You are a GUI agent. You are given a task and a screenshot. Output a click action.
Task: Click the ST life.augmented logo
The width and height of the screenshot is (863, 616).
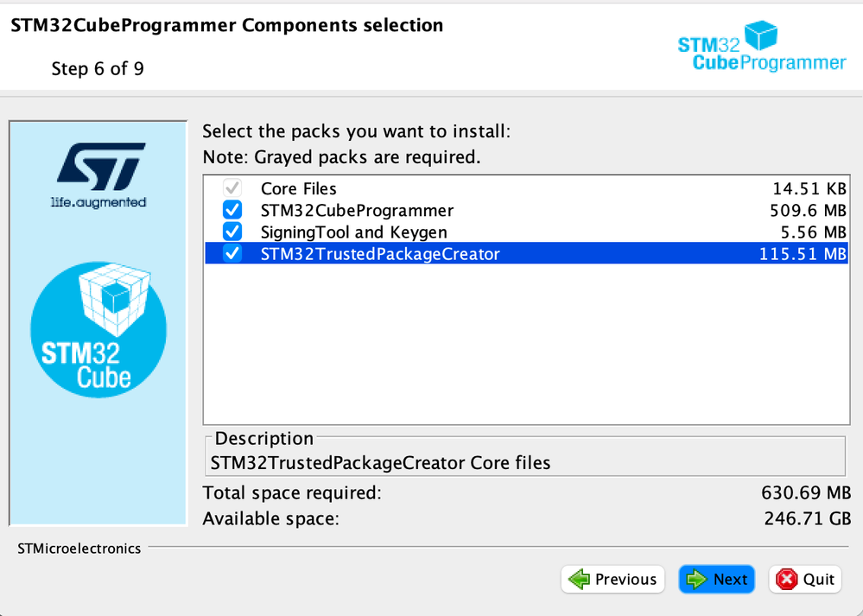(99, 175)
